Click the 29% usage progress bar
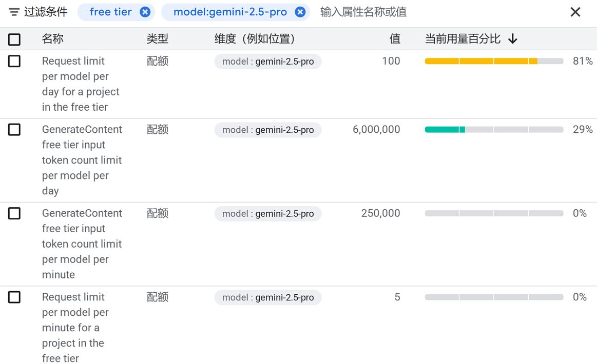Screen dimensions: 597x364 click(493, 130)
